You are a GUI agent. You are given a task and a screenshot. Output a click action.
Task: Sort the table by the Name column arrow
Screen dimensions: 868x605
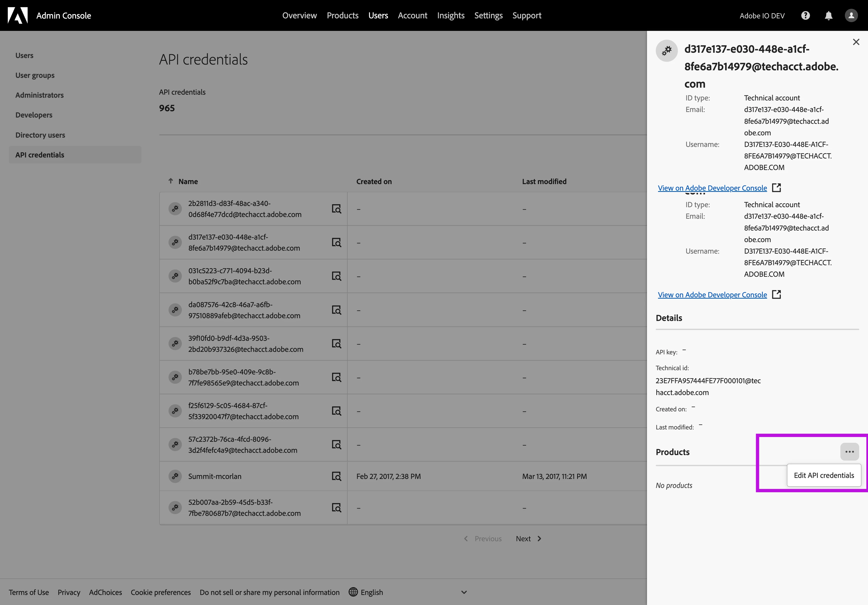tap(171, 181)
